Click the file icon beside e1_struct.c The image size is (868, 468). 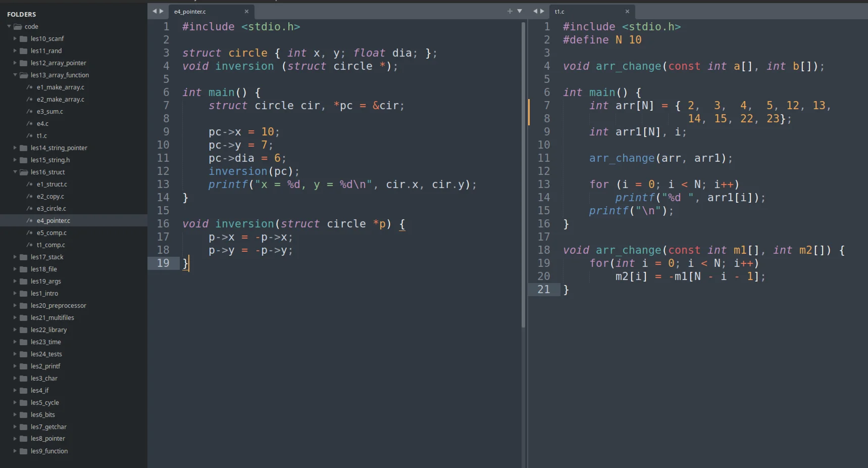tap(30, 184)
